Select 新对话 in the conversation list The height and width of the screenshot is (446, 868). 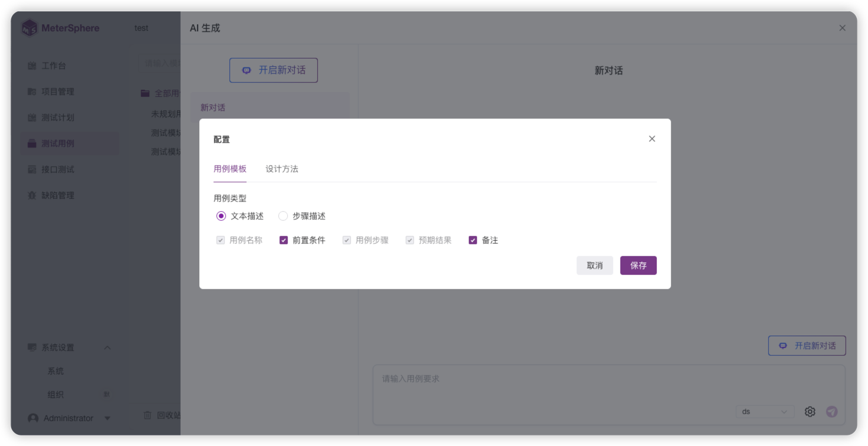tap(270, 107)
